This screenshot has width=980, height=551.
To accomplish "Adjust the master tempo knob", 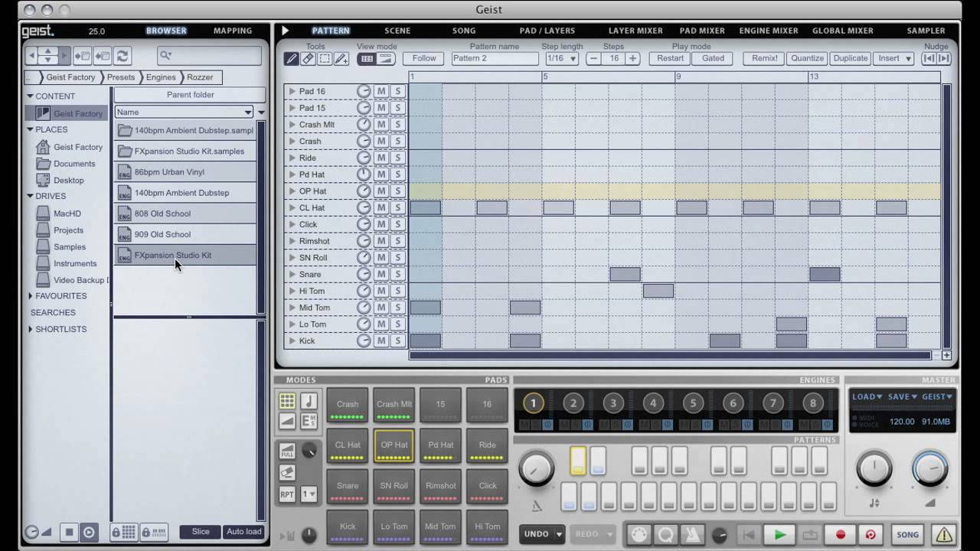I will click(x=874, y=469).
